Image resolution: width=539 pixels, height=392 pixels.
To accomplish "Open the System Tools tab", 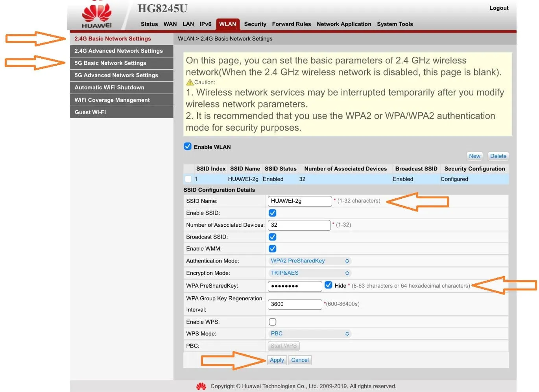I will pos(395,24).
